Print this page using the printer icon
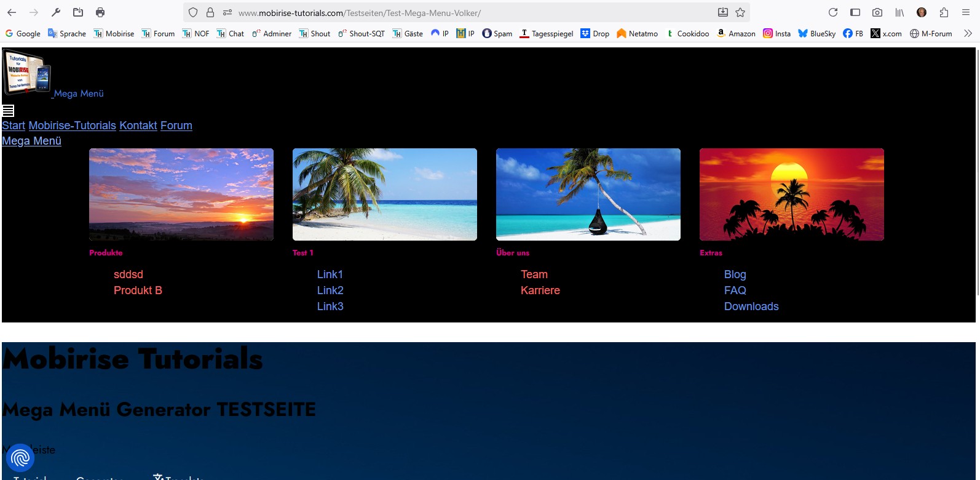This screenshot has height=480, width=980. coord(100,12)
